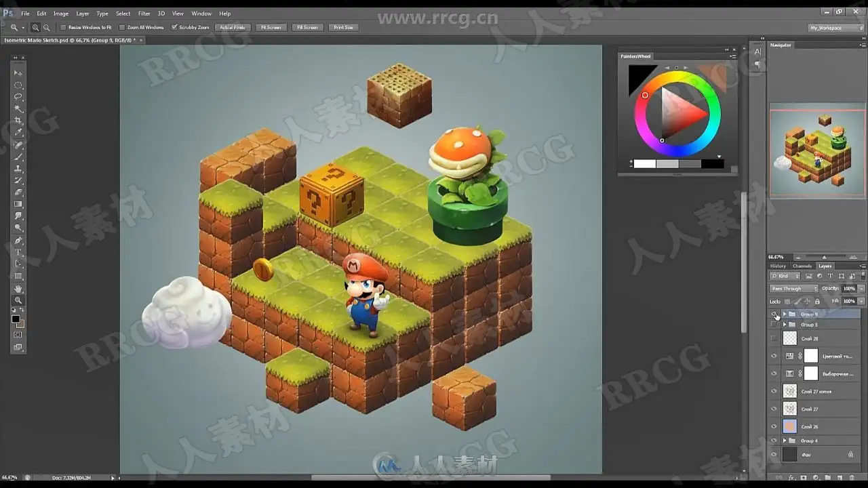Open the Pass Through blend mode dropdown
The height and width of the screenshot is (488, 868).
point(794,289)
